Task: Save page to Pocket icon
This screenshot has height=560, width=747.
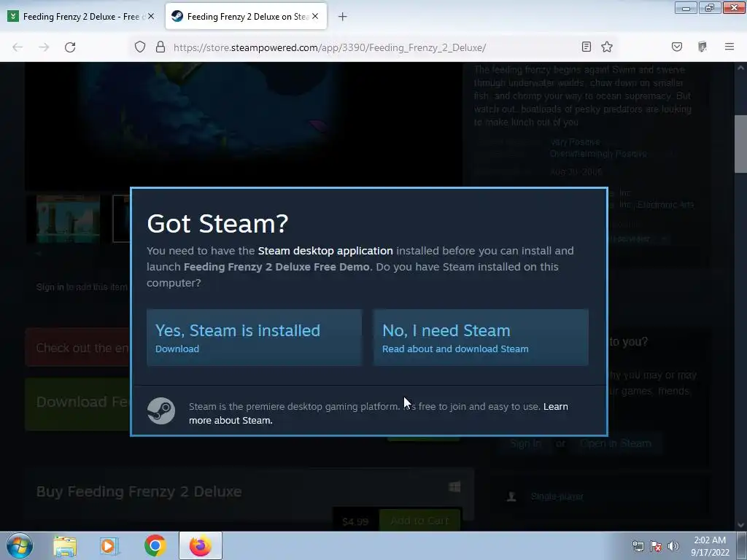Action: [x=677, y=47]
